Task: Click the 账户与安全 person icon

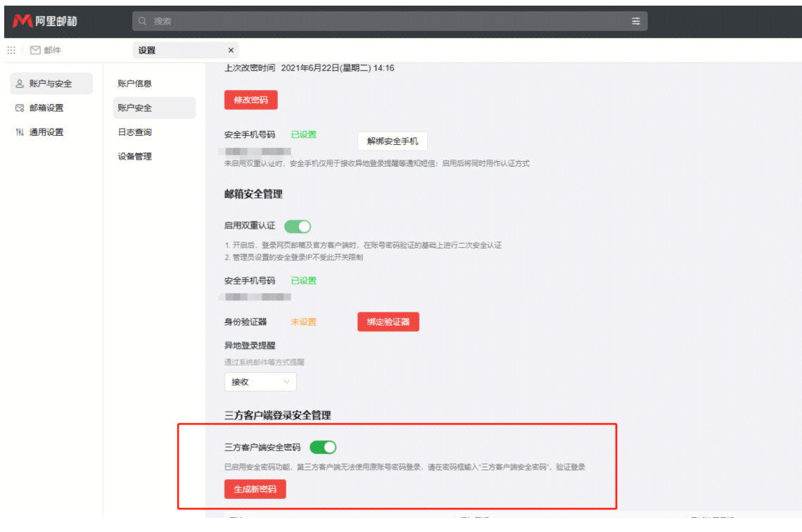Action: click(x=20, y=83)
